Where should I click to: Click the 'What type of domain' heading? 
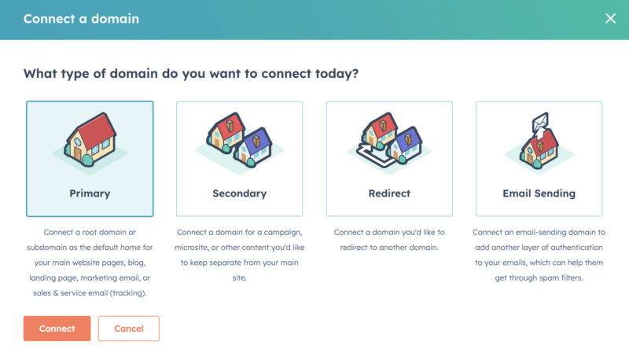[191, 73]
